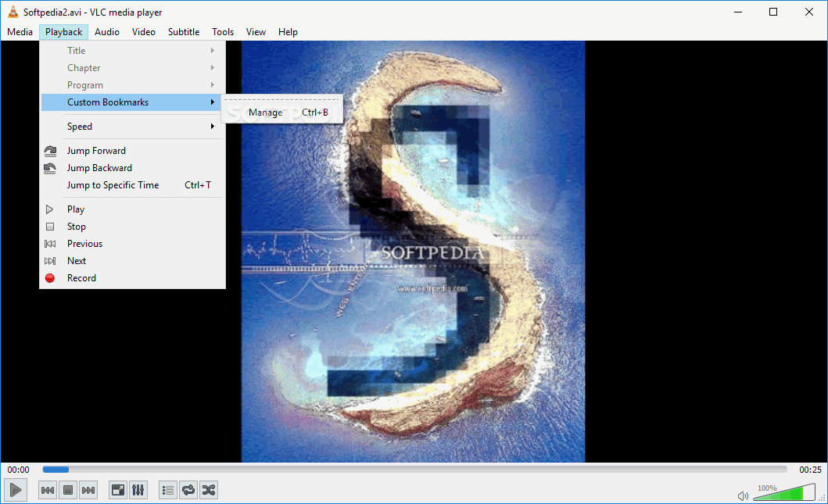Toggle shuffle random playback button

(209, 490)
